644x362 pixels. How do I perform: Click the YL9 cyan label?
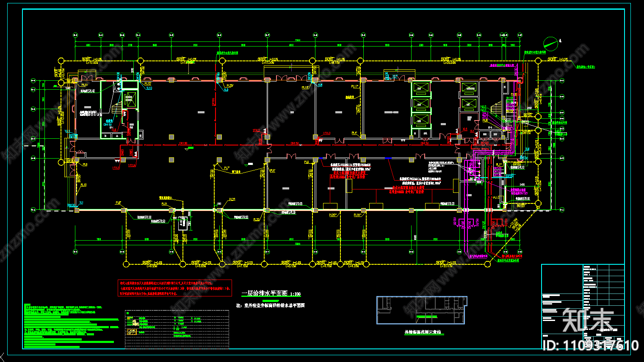coord(226,90)
